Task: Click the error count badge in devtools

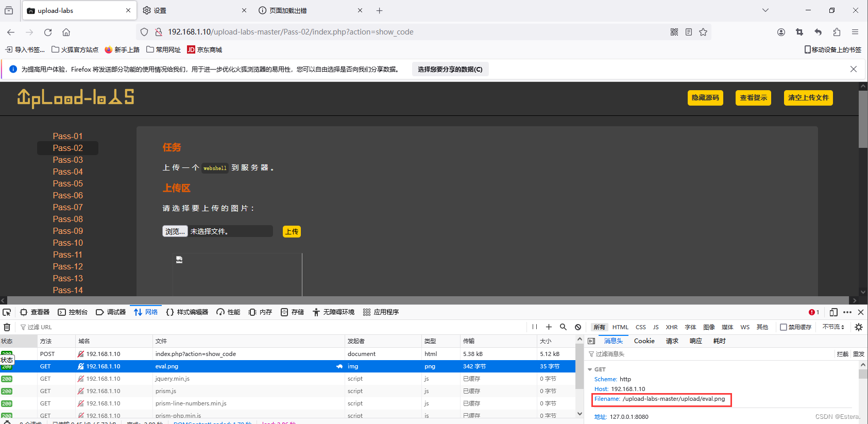Action: click(x=814, y=312)
